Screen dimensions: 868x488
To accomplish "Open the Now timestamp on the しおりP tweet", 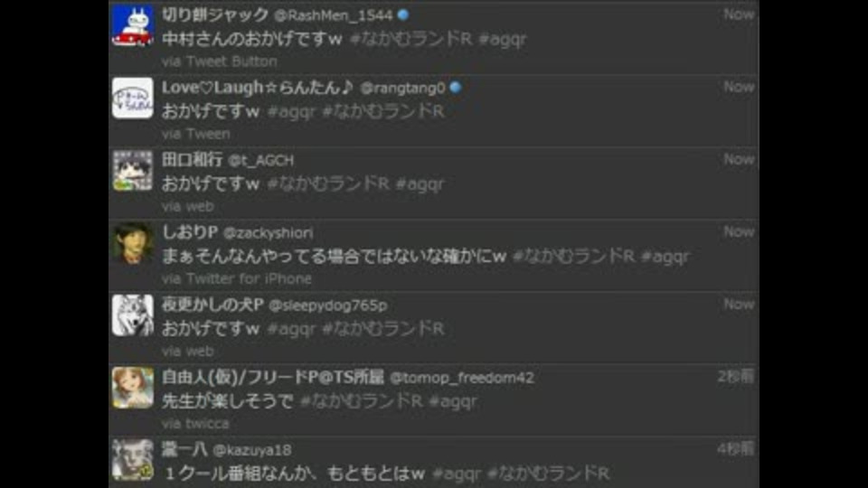I will [739, 232].
